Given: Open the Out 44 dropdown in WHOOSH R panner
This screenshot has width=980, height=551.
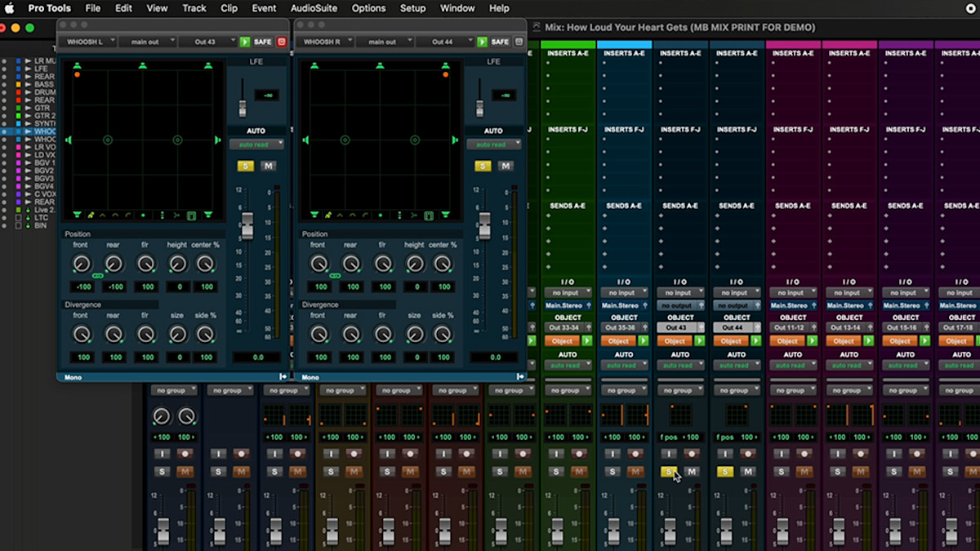Looking at the screenshot, I should pos(445,42).
